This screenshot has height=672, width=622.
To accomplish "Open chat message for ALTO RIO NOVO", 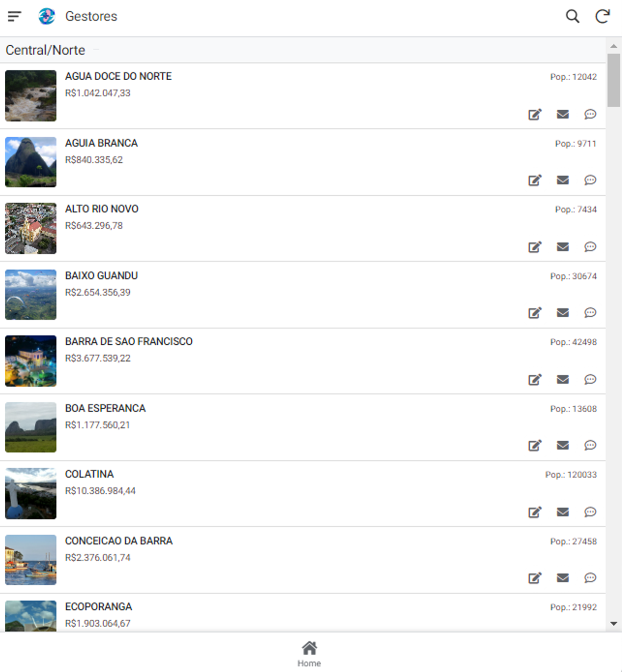I will point(590,247).
